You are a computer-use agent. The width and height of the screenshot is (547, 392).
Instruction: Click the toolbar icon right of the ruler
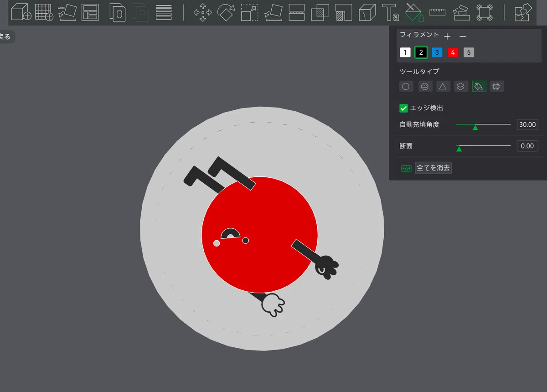[461, 12]
